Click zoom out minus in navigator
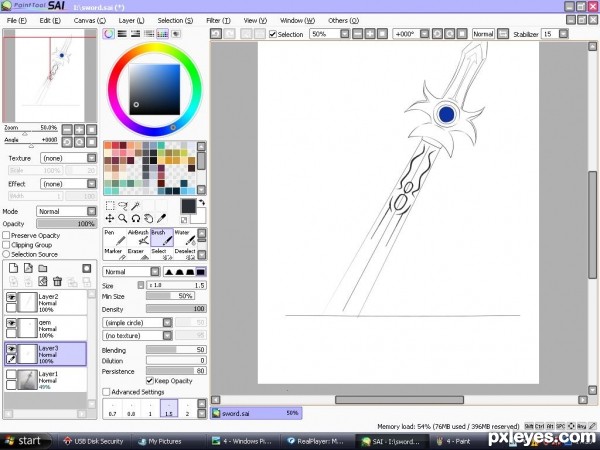Screen dimensions: 600x450 pos(67,129)
